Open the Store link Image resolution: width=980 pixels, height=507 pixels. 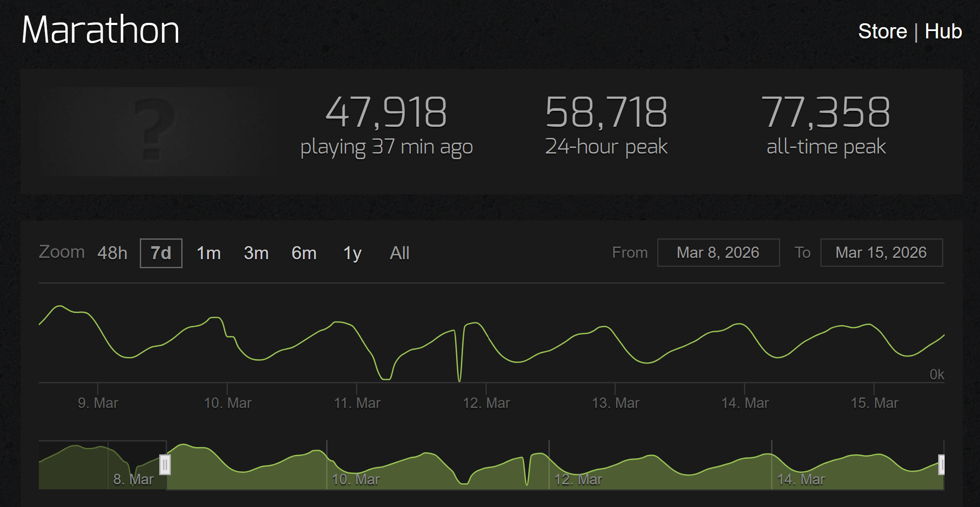(x=882, y=31)
